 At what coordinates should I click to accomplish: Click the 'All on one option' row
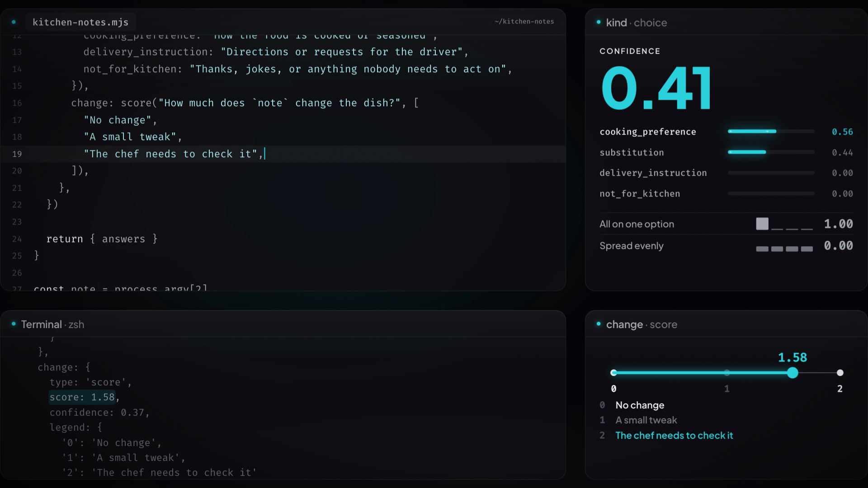(726, 224)
